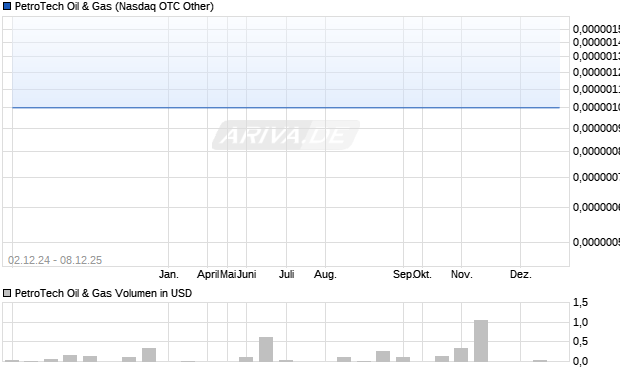Click the 1,0 volume axis value
The height and width of the screenshot is (371, 620).
580,322
